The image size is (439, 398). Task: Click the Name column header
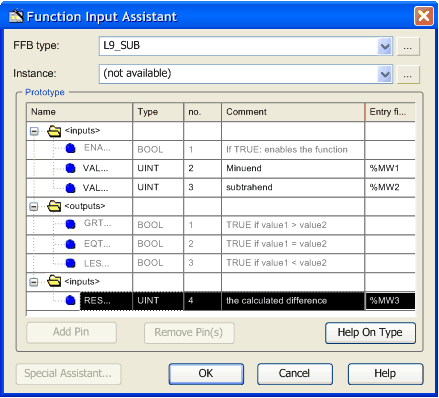79,112
